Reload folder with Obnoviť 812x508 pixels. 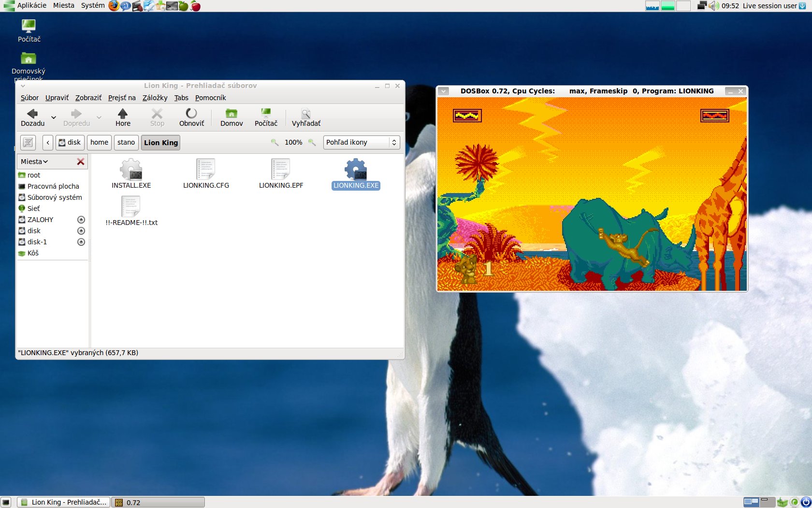pyautogui.click(x=191, y=117)
